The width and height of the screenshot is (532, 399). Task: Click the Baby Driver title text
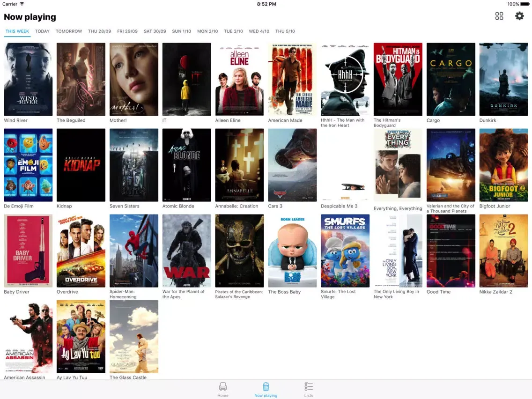17,292
